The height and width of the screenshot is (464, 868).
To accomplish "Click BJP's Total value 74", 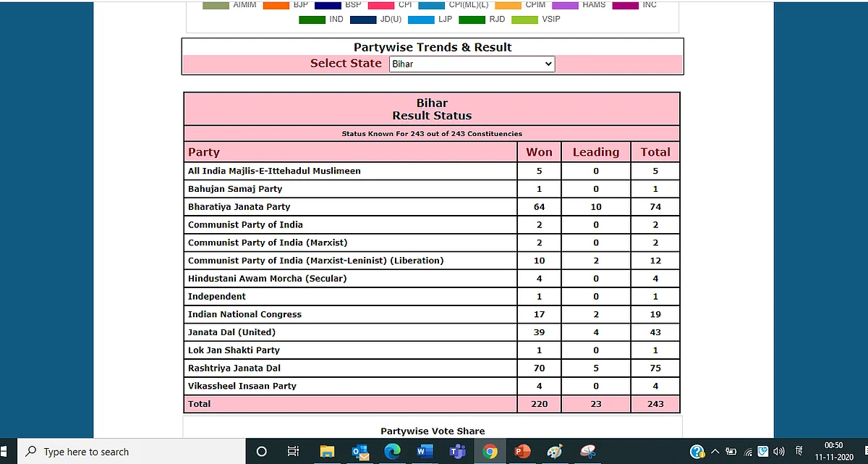I will 655,207.
